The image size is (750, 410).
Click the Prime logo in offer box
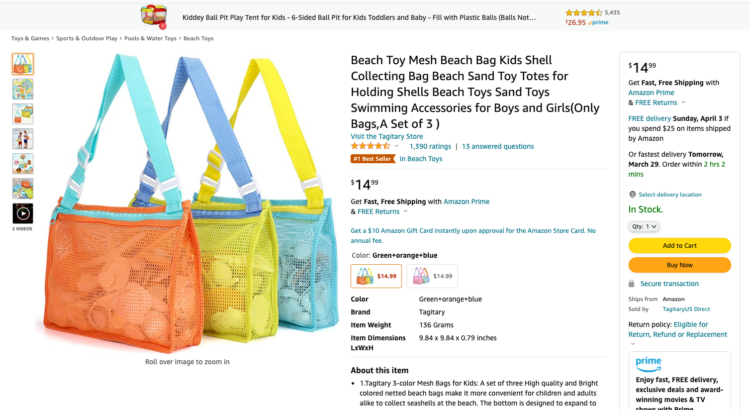(x=647, y=361)
